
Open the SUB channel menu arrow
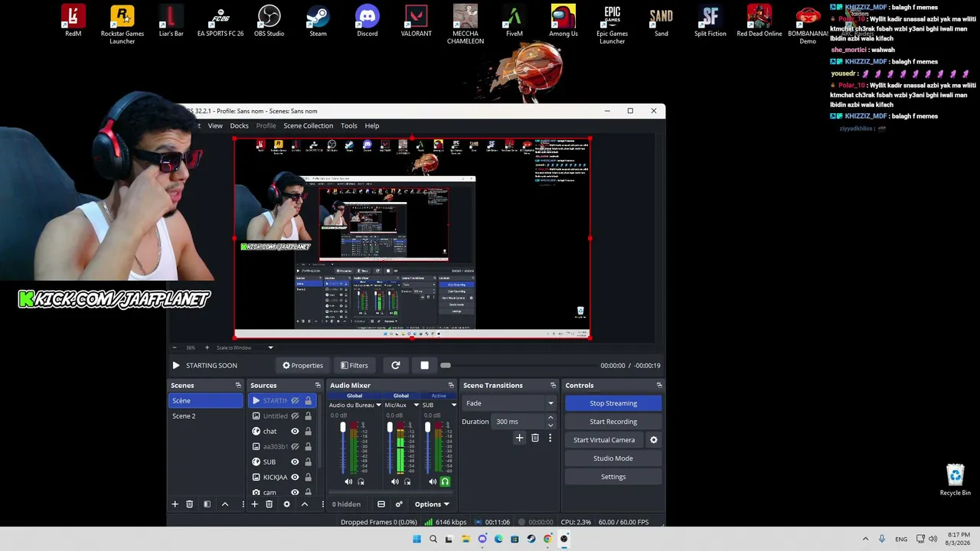453,405
